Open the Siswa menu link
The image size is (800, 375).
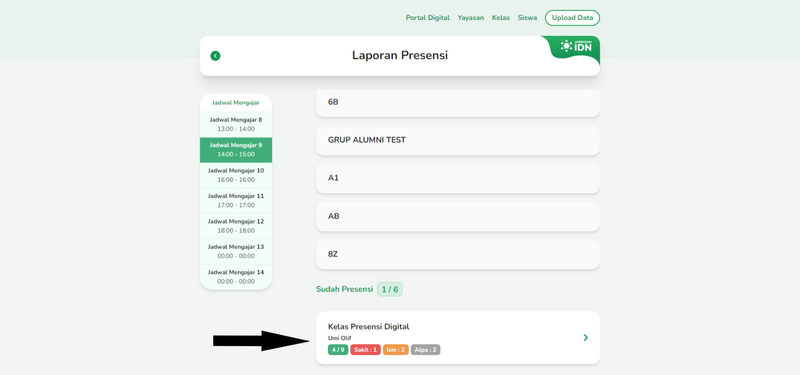tap(527, 18)
